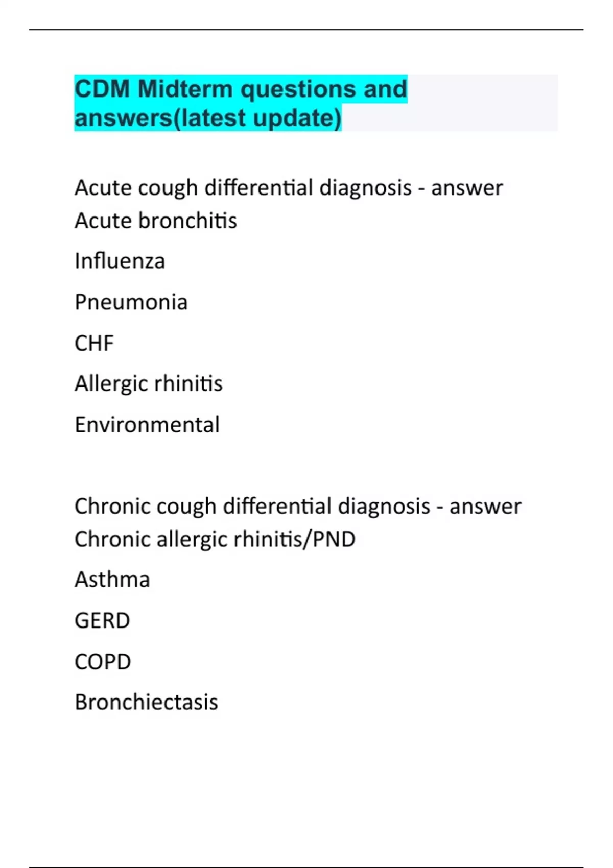The width and height of the screenshot is (613, 868).
Task: Click the highlighted "answers(latest update)" title line
Action: click(207, 118)
